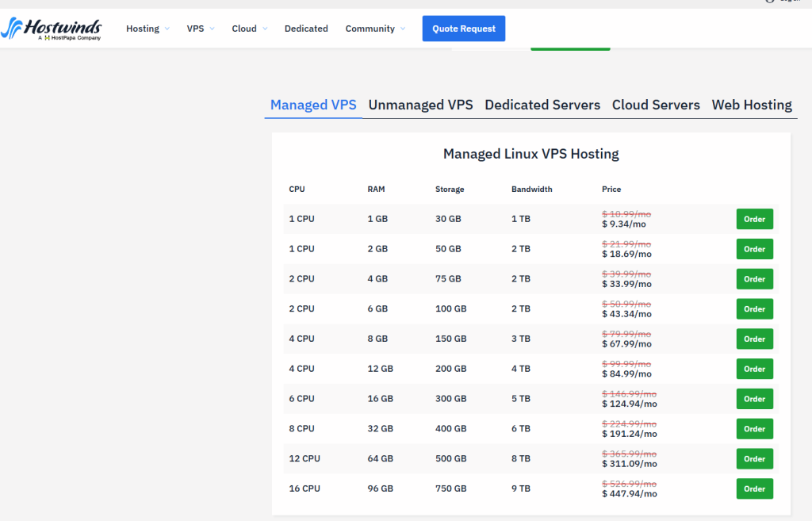The width and height of the screenshot is (812, 521).
Task: Expand the Cloud menu chevron
Action: (x=265, y=29)
